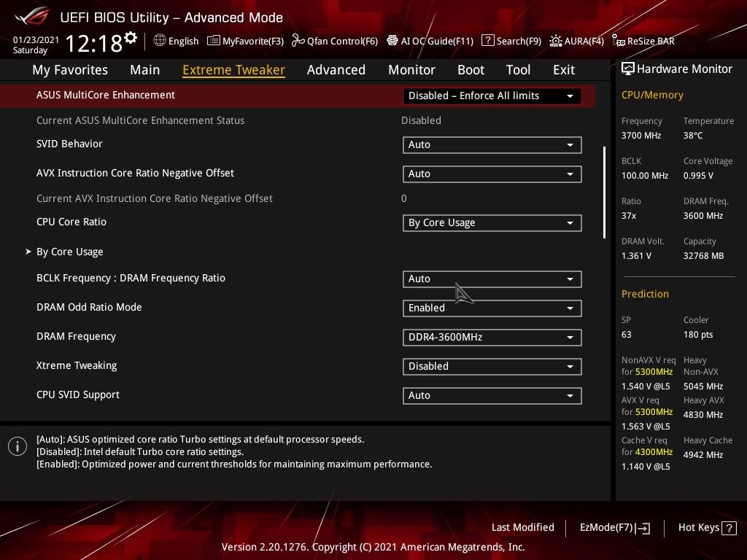
Task: Open the DRAM Frequency dropdown
Action: click(x=492, y=337)
